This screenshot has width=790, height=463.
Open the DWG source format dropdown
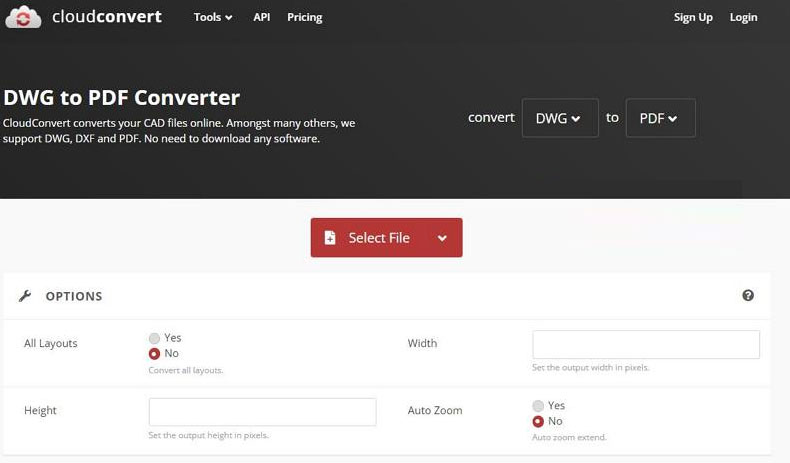pos(560,118)
